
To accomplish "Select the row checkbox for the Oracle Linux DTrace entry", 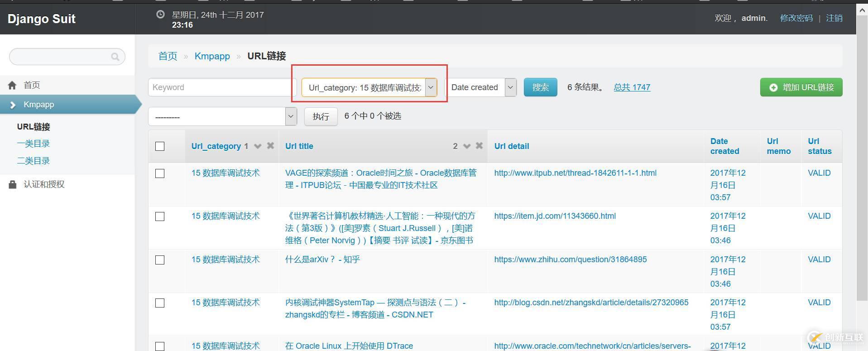I will [160, 346].
